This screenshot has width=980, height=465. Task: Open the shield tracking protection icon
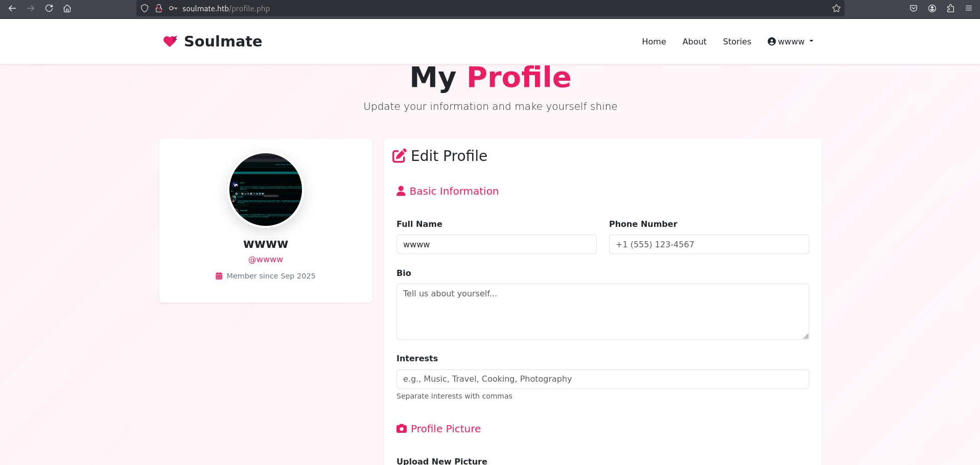(x=145, y=8)
